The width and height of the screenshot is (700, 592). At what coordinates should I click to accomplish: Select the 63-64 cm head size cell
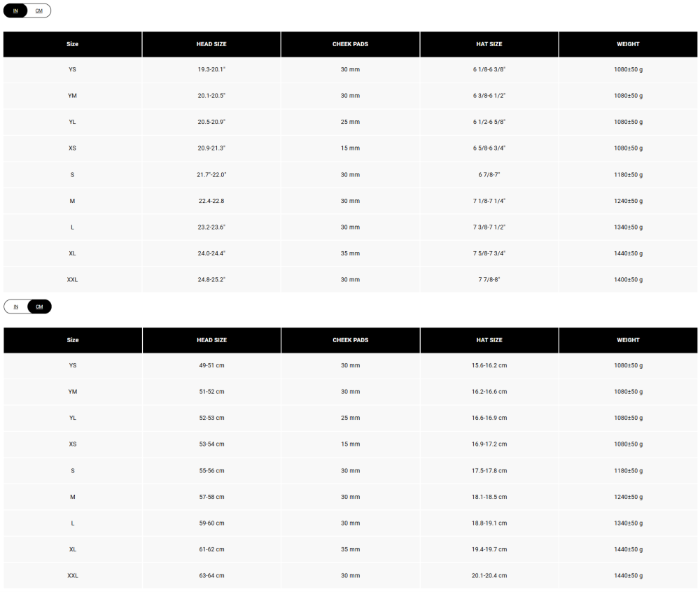tap(211, 575)
